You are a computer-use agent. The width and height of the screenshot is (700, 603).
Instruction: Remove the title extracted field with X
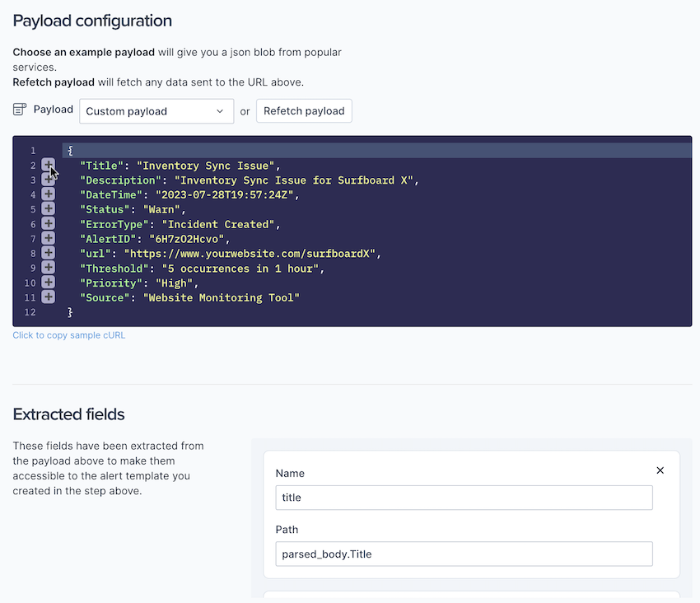coord(660,470)
